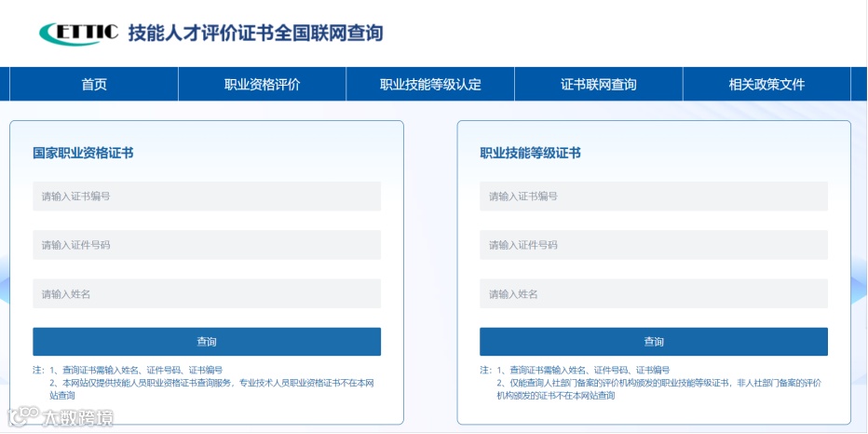Click the title 技能人才评价证书全国联网查询
The width and height of the screenshot is (868, 434).
click(256, 34)
